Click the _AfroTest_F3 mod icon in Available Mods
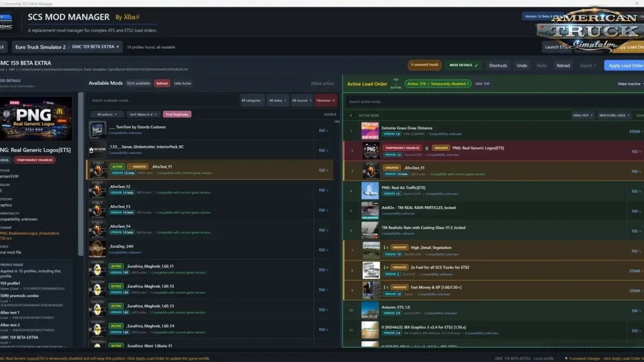 [x=98, y=210]
